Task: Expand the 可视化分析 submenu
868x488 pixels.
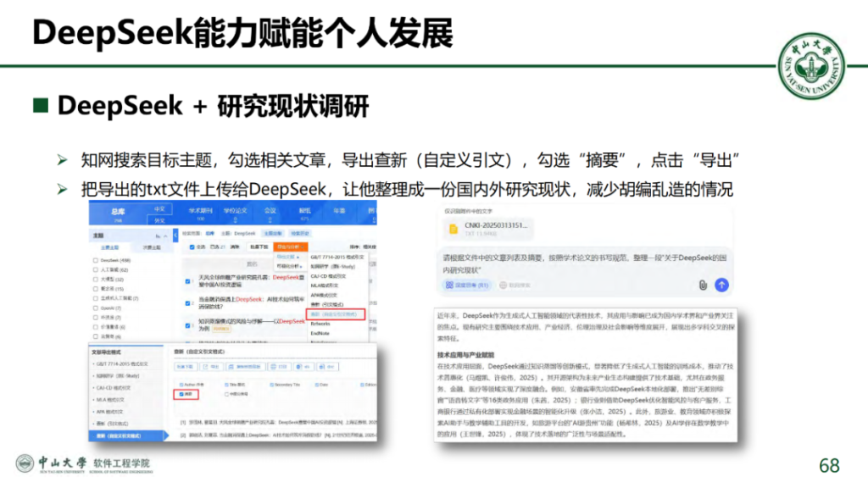Action: 288,266
